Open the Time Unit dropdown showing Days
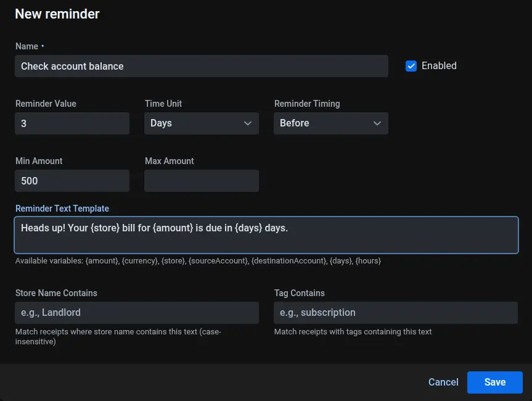 pyautogui.click(x=201, y=123)
